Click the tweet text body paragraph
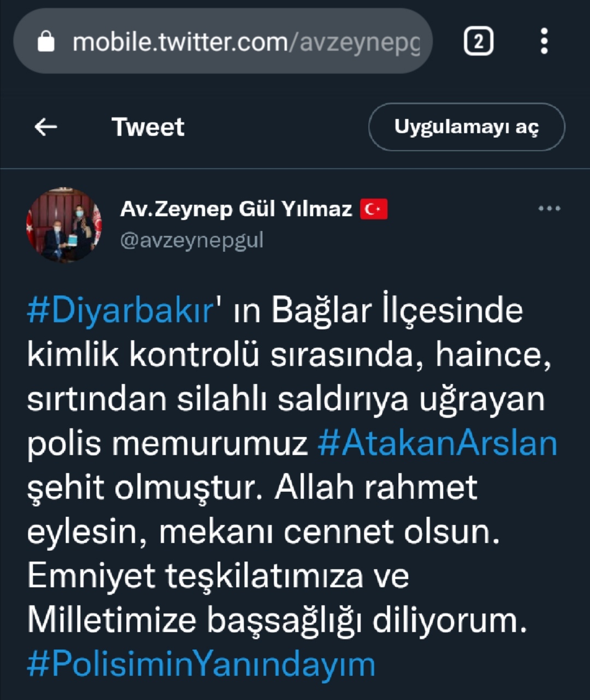 [x=292, y=487]
